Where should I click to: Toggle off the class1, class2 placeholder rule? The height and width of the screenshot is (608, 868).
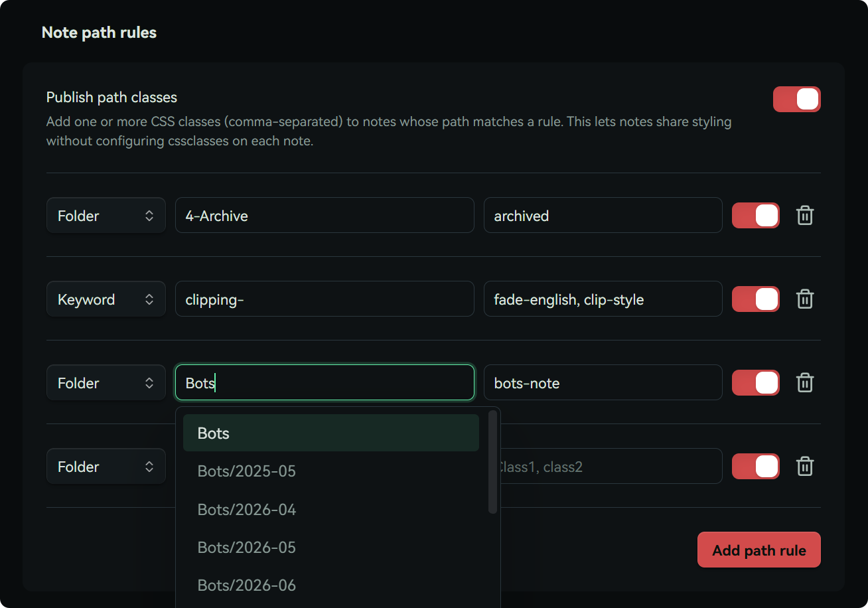point(756,467)
